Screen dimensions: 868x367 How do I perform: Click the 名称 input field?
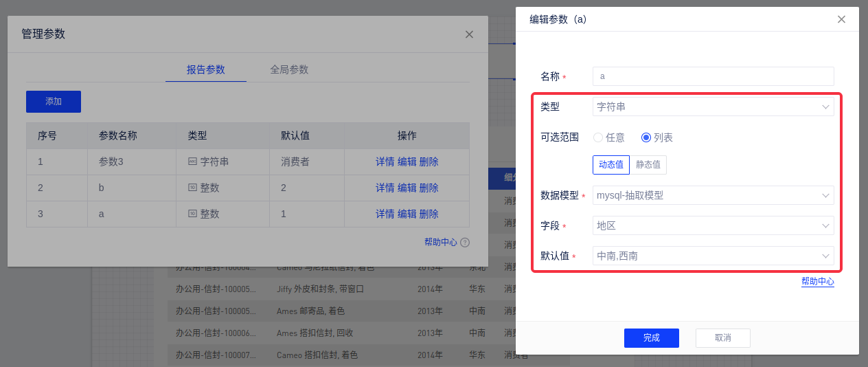pyautogui.click(x=713, y=76)
